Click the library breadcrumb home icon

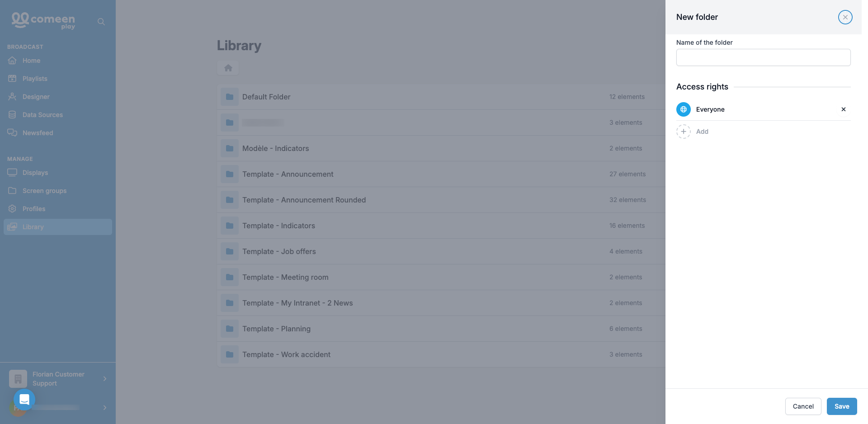click(228, 68)
